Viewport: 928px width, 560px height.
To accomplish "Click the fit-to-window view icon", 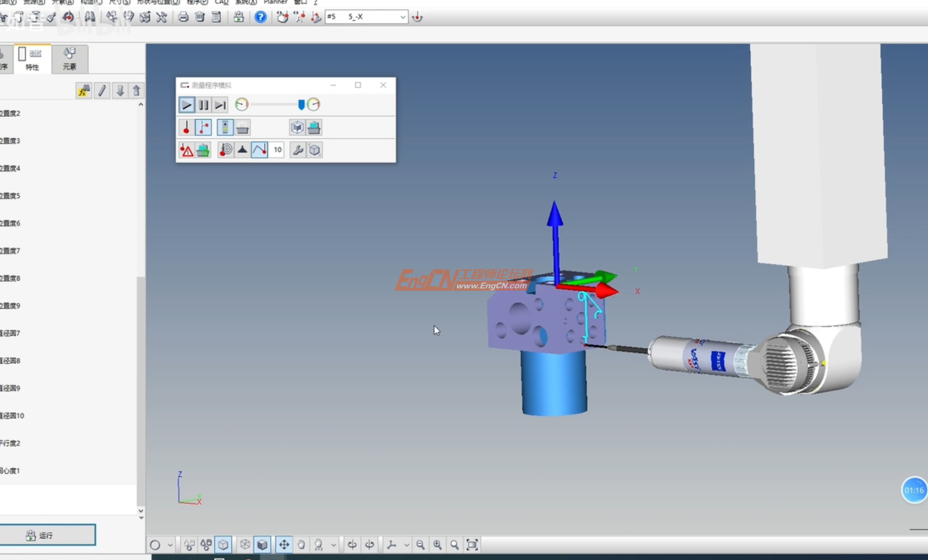I will pyautogui.click(x=472, y=545).
